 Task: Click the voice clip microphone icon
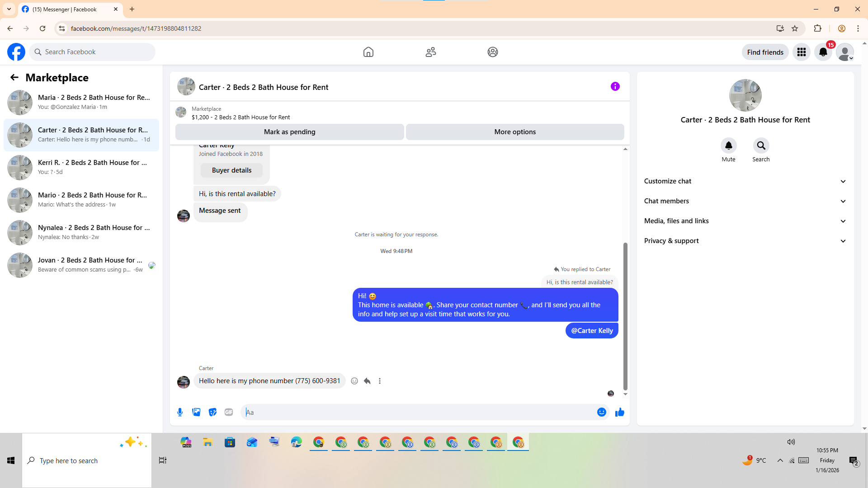point(180,412)
